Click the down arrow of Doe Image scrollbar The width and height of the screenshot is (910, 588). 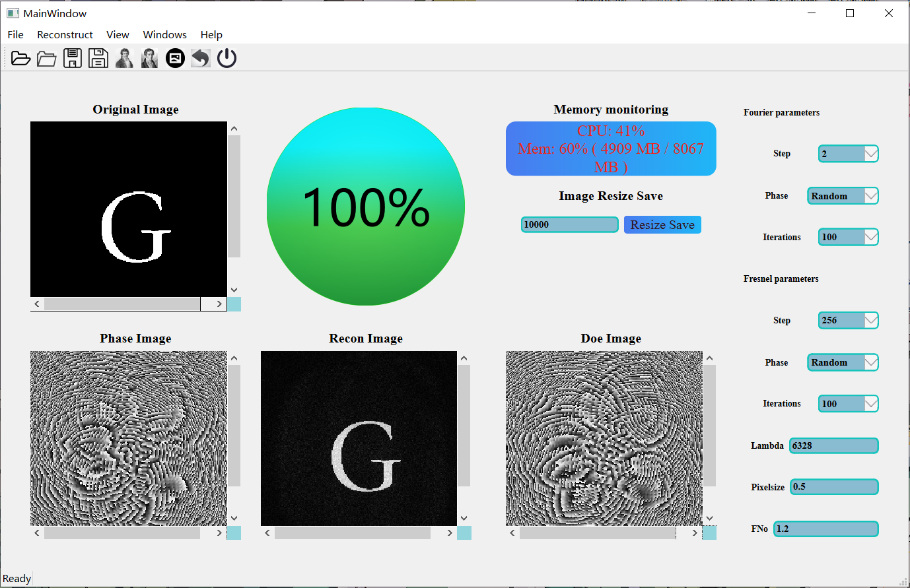710,519
